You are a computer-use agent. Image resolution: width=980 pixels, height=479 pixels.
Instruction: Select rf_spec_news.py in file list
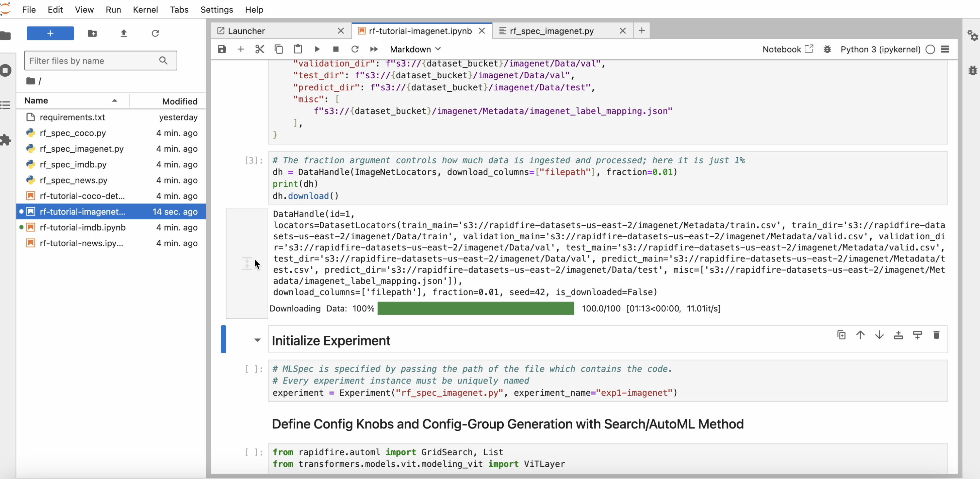click(x=111, y=180)
